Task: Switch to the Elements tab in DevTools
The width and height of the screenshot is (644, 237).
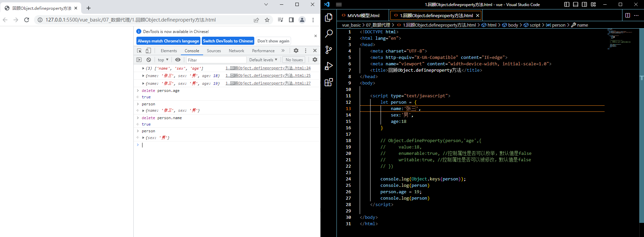Action: pyautogui.click(x=169, y=50)
